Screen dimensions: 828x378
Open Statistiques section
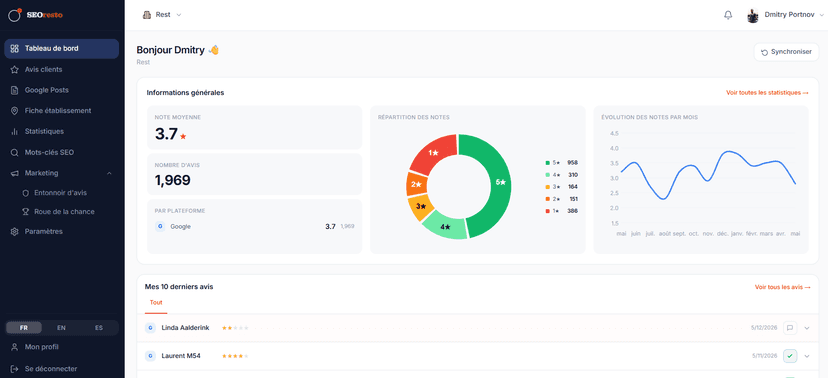tap(61, 131)
